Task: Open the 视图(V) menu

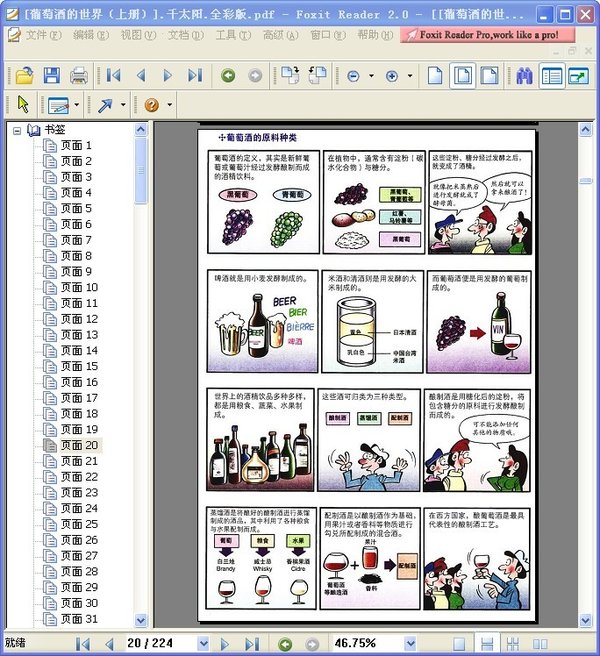Action: [138, 35]
